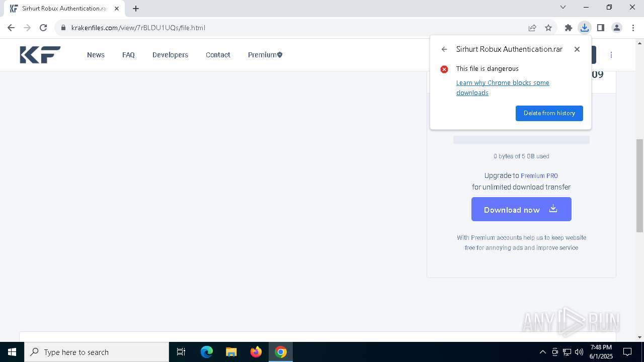
Task: Open the browser side panel
Action: 601,28
